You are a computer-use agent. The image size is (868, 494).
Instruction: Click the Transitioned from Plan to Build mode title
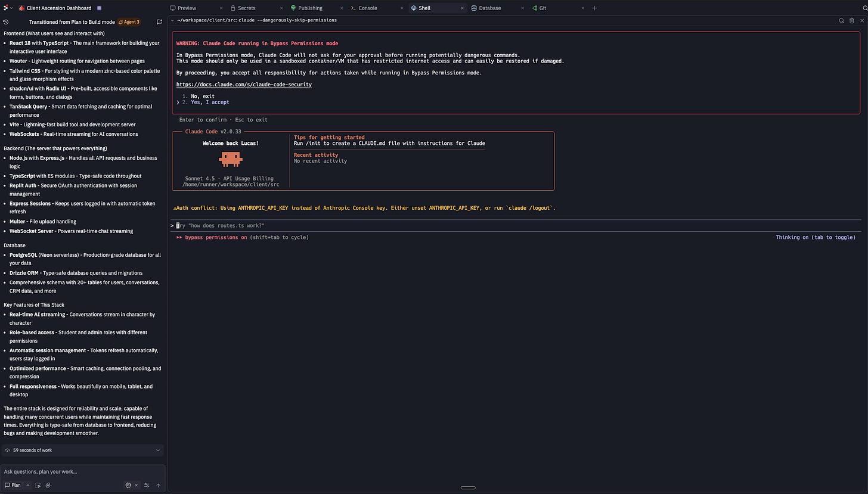coord(72,22)
